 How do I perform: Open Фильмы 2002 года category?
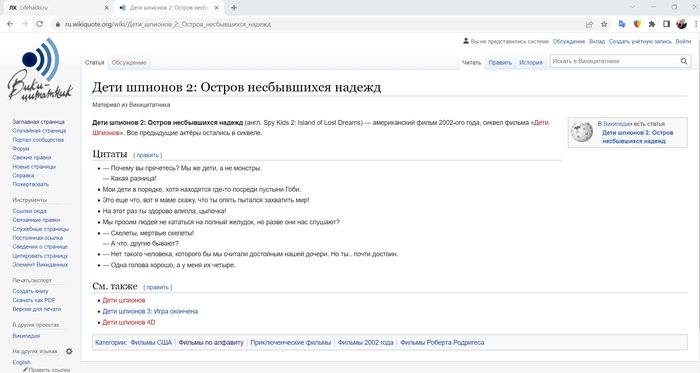pos(365,343)
